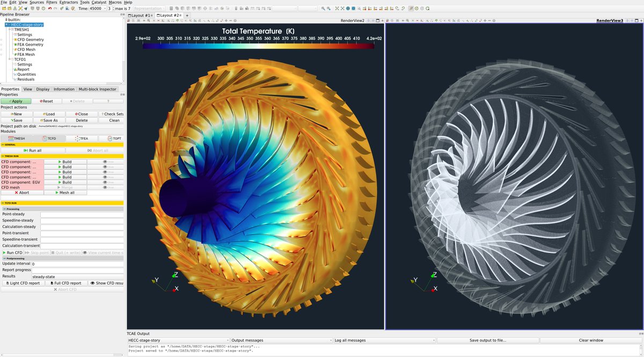Select the TFEA module button

coord(81,138)
